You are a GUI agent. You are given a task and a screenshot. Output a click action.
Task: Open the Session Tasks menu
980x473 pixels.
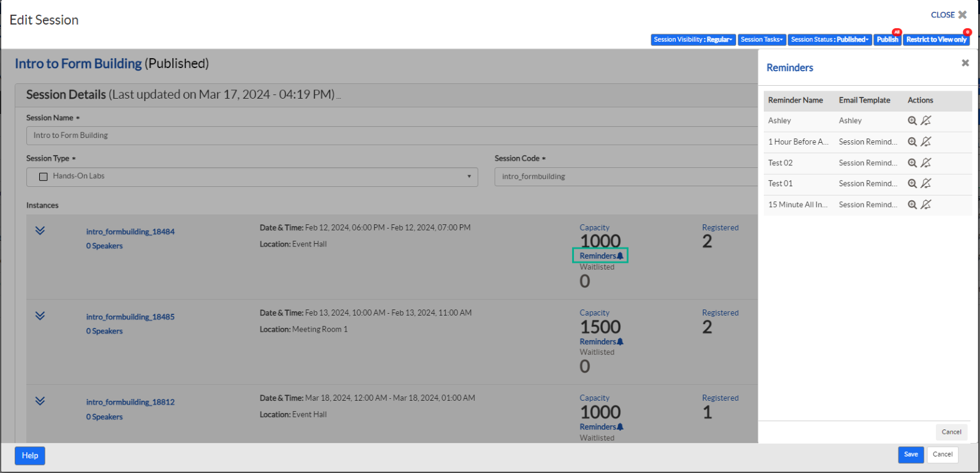tap(761, 40)
